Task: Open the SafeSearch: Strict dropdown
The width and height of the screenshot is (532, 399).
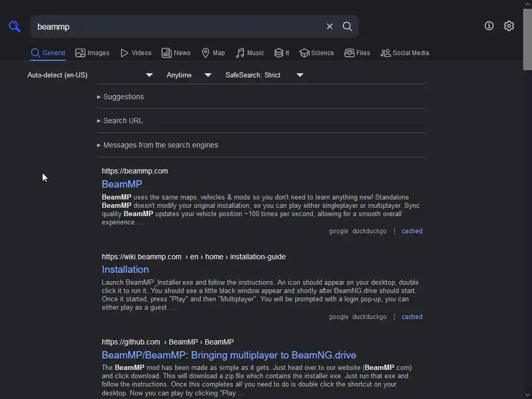Action: point(264,75)
